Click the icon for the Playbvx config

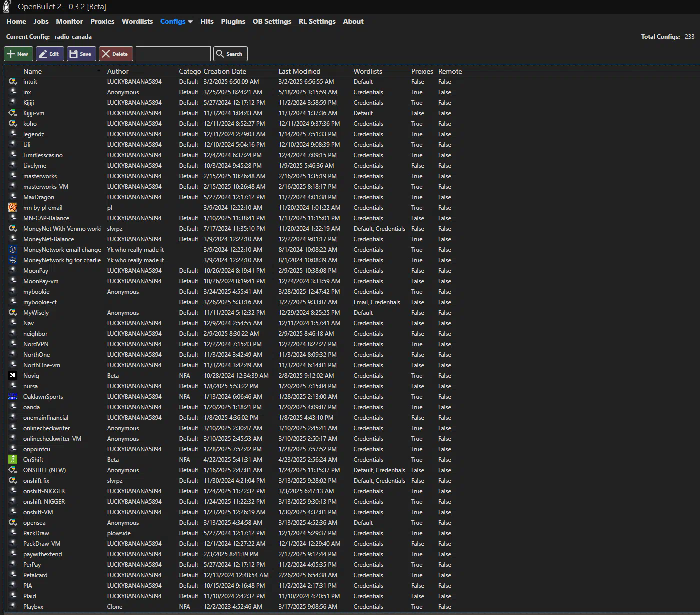click(x=13, y=607)
